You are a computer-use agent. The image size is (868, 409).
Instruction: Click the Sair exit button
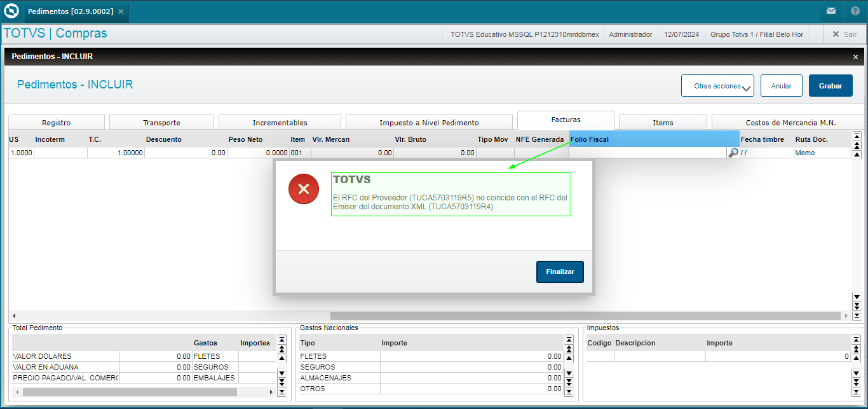tap(844, 34)
